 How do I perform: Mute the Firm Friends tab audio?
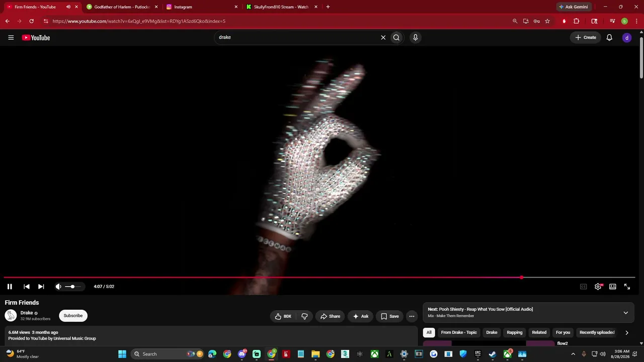coord(68,7)
